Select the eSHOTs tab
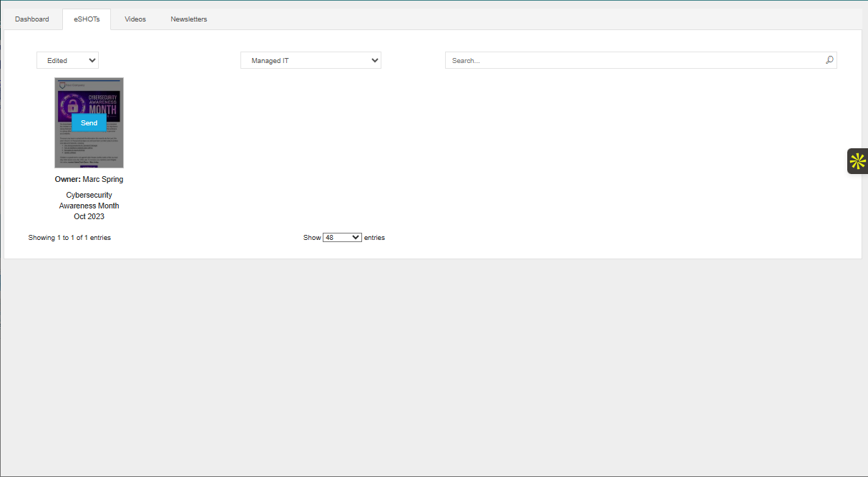 pyautogui.click(x=87, y=19)
